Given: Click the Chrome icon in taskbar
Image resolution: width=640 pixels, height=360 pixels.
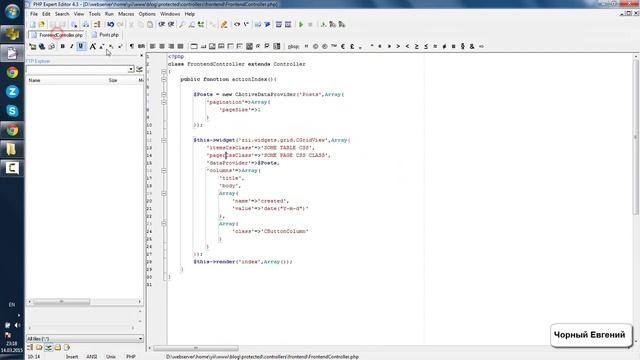Looking at the screenshot, I should [x=12, y=72].
